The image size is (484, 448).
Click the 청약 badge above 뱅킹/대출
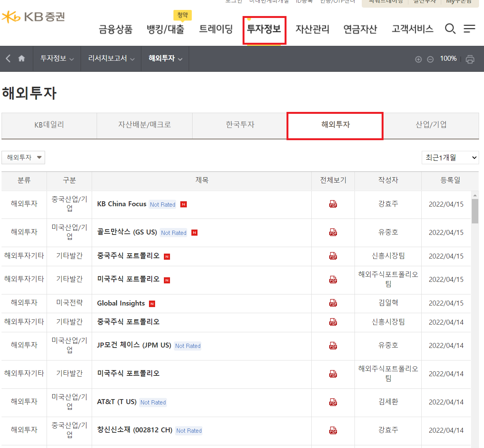click(183, 15)
